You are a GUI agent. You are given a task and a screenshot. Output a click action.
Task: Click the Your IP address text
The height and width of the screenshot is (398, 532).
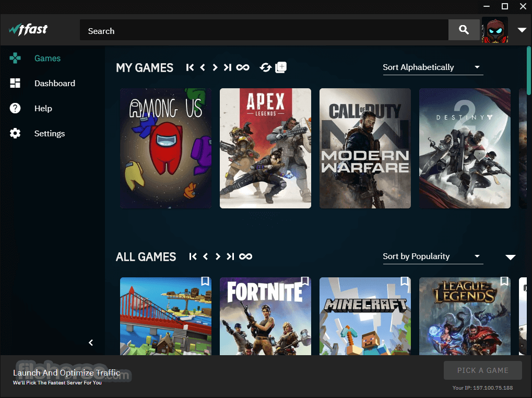(482, 388)
